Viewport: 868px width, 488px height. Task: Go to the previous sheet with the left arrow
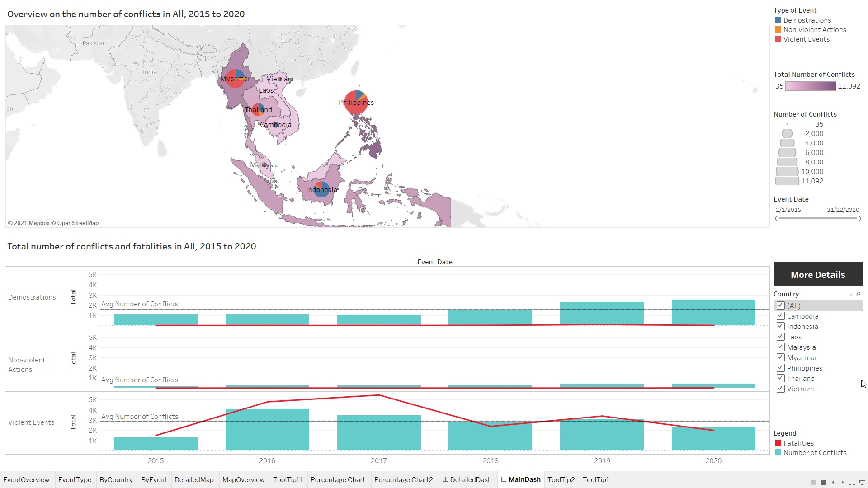[x=833, y=483]
